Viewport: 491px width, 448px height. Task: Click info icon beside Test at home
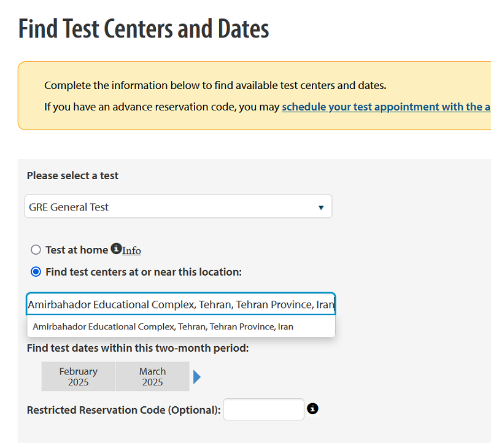point(116,249)
